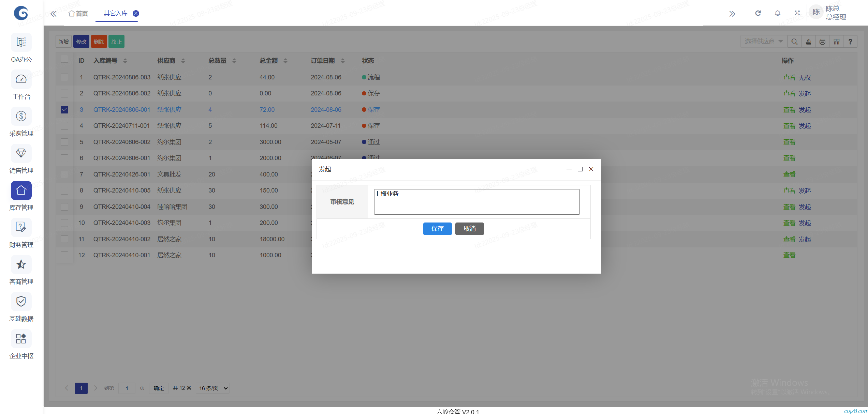The width and height of the screenshot is (868, 414).
Task: Open 客商管理 star icon
Action: (21, 265)
